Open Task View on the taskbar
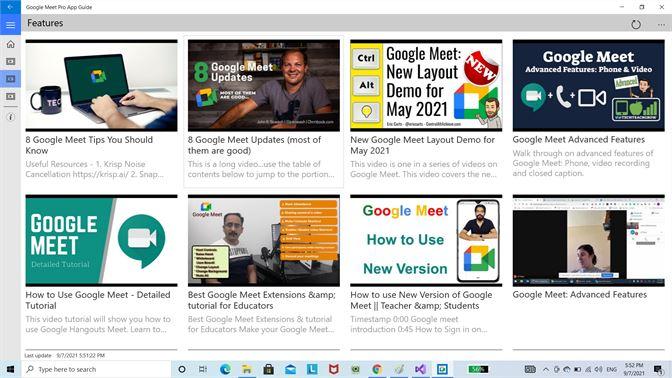Screen dimensions: 672x378 pyautogui.click(x=203, y=369)
